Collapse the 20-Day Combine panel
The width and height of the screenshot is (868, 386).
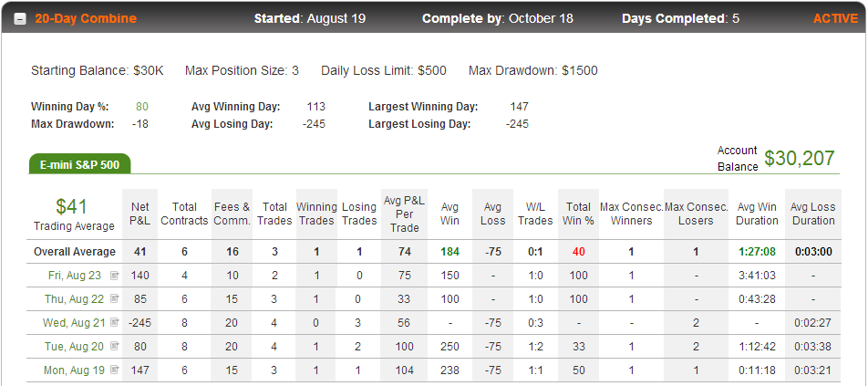[20, 19]
